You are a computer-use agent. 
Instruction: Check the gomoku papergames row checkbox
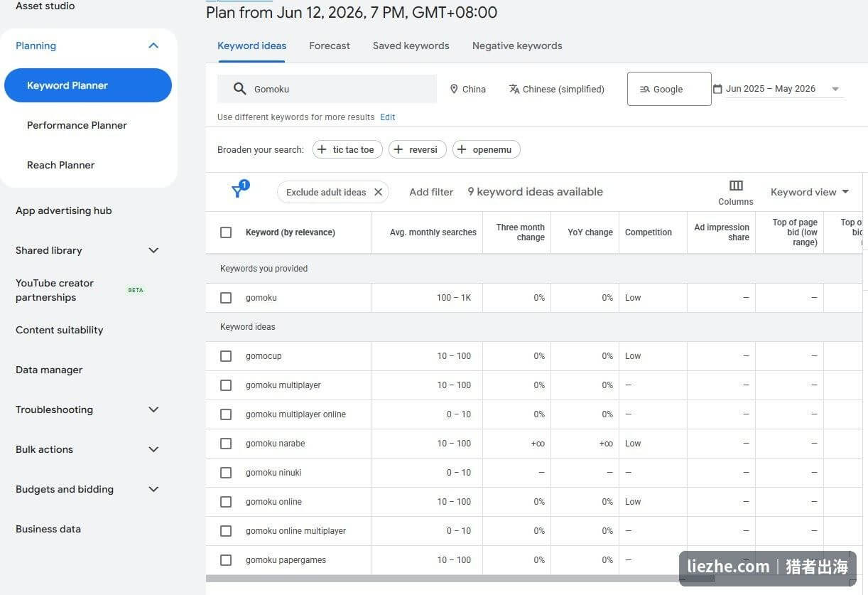tap(226, 560)
